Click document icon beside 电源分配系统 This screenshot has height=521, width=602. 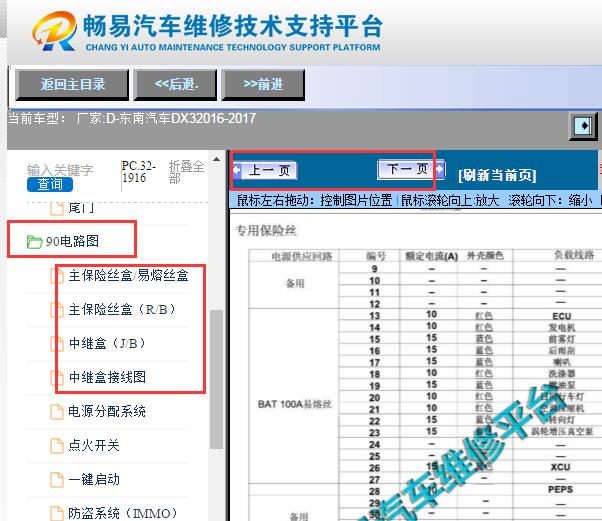click(x=57, y=412)
